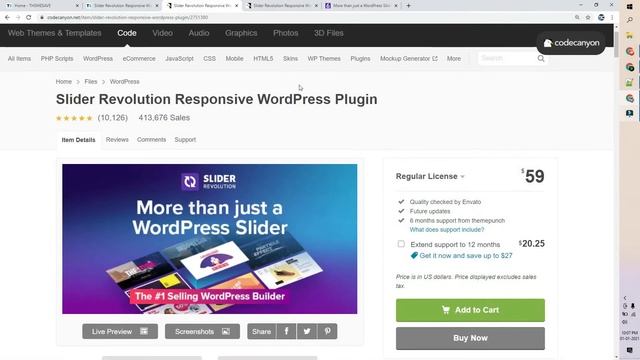Toggle Extend support to 12 months checkbox
640x360 pixels.
[x=401, y=244]
